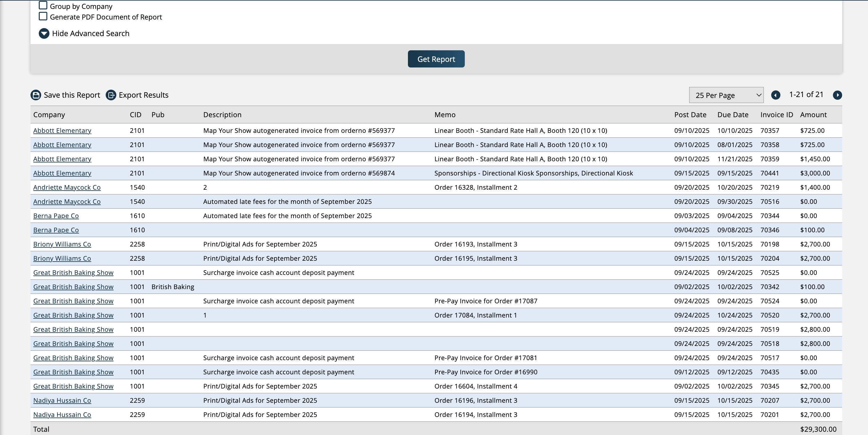Open the Andriette Maycock Co link
Screen dimensions: 868x435
[x=67, y=187]
